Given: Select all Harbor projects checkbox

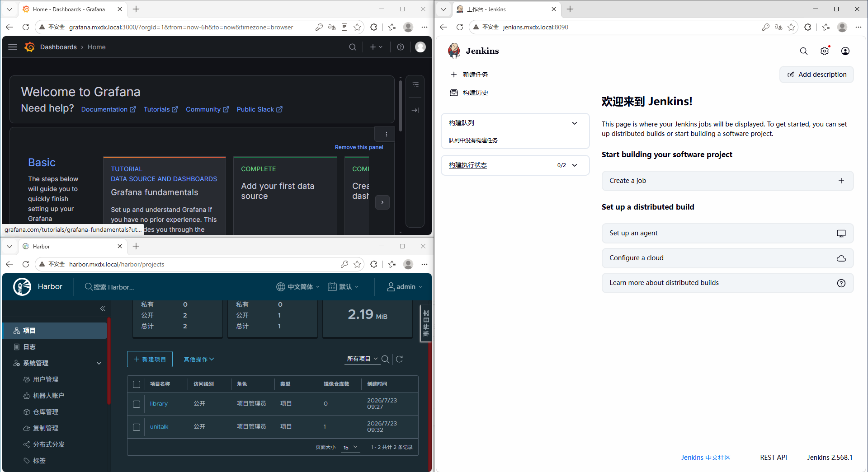Looking at the screenshot, I should pyautogui.click(x=137, y=384).
